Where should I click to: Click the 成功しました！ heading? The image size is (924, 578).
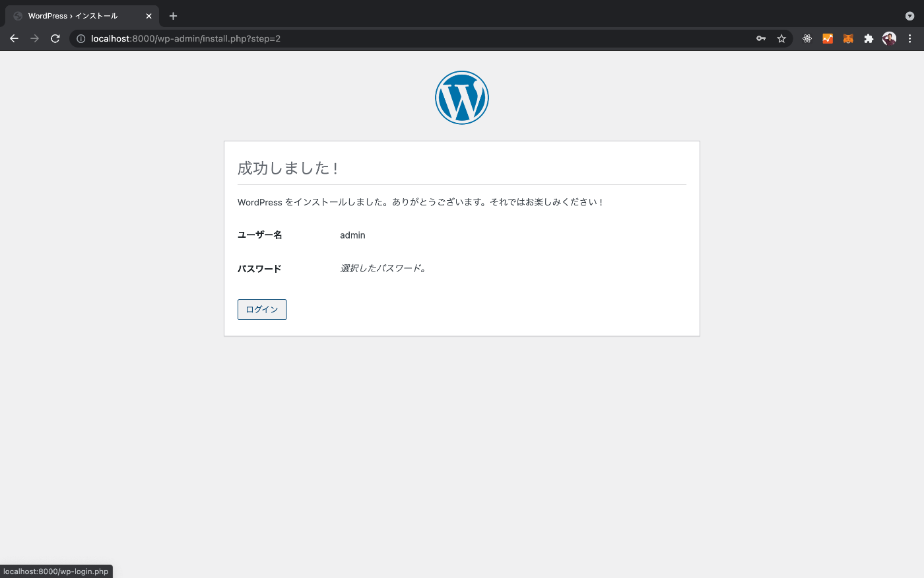[x=288, y=168]
